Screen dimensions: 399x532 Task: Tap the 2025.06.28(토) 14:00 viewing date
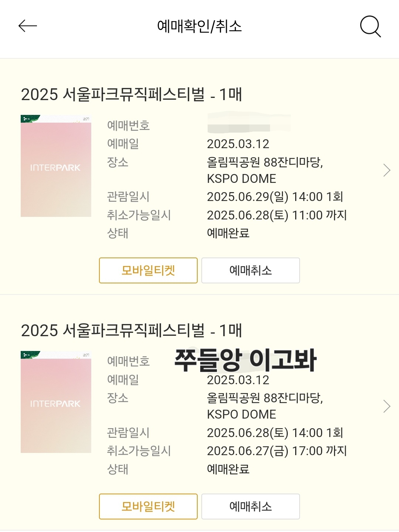point(275,433)
